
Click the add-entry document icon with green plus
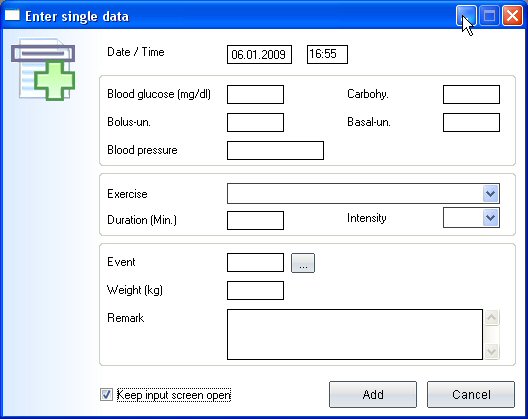[x=43, y=70]
